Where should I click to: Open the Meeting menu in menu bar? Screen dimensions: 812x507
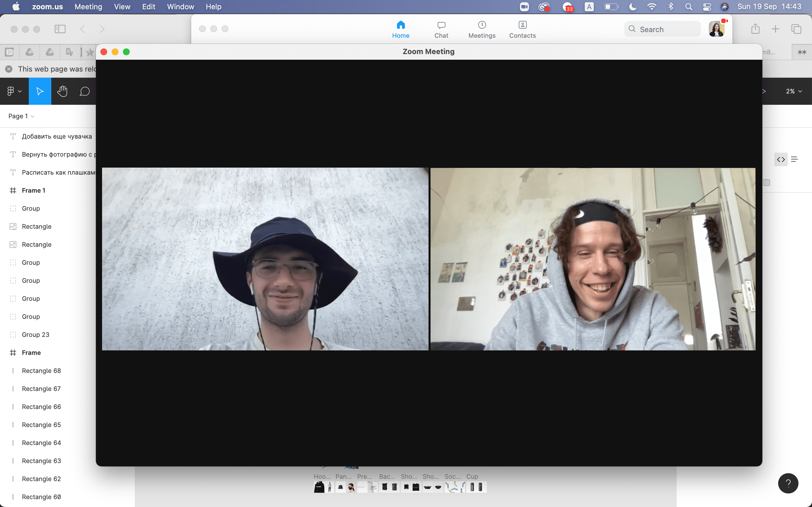(88, 7)
